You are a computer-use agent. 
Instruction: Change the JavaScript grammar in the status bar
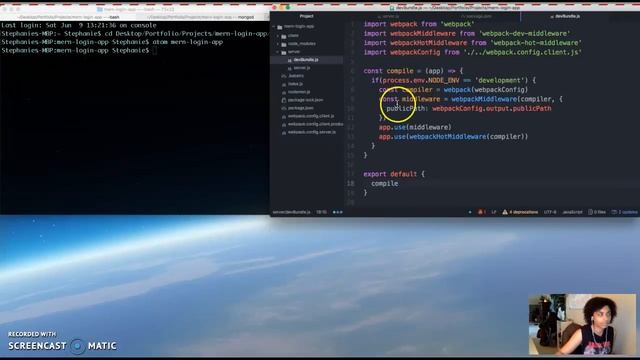tap(572, 212)
